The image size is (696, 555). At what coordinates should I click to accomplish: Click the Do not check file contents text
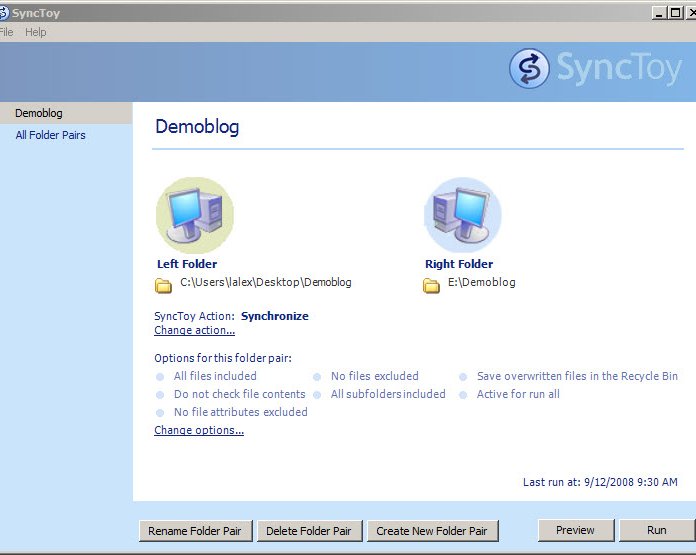pos(240,394)
